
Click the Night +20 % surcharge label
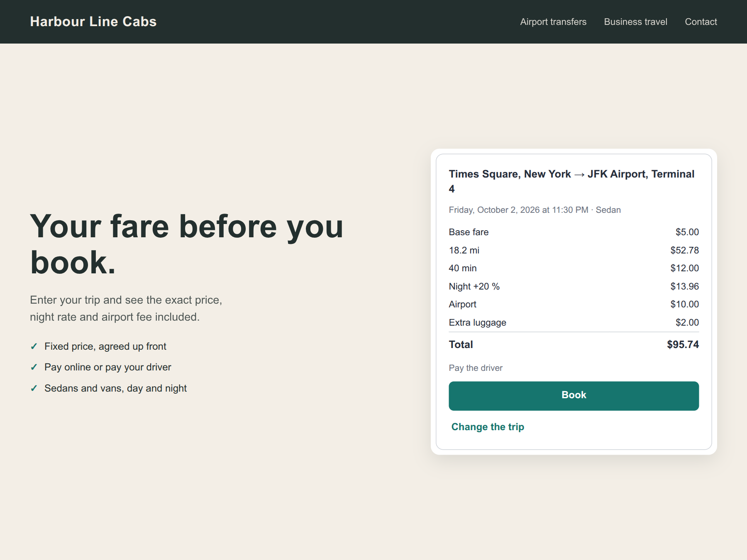pos(474,286)
